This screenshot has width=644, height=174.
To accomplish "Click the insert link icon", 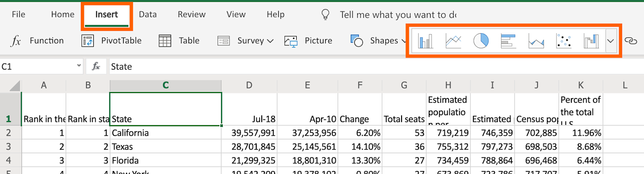I will [631, 41].
